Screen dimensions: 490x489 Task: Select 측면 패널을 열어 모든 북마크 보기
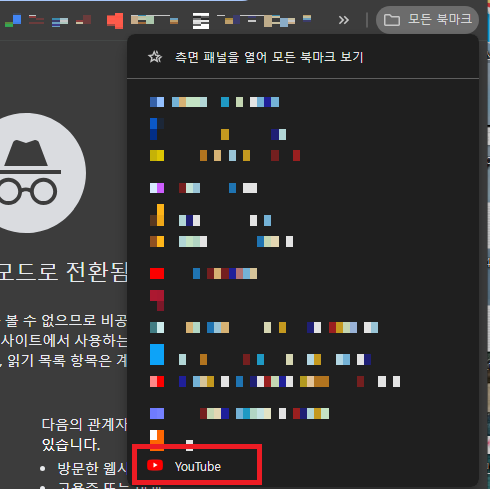coord(303,57)
